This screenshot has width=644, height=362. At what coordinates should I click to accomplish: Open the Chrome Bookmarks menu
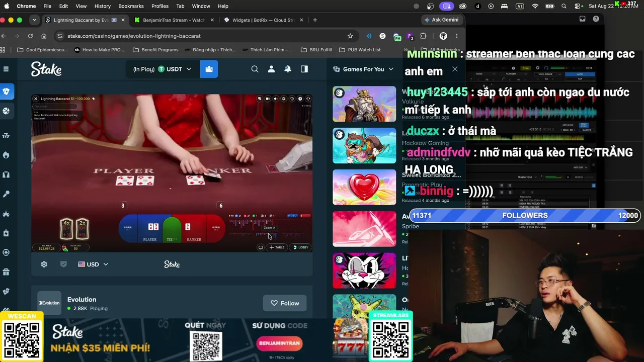point(131,6)
